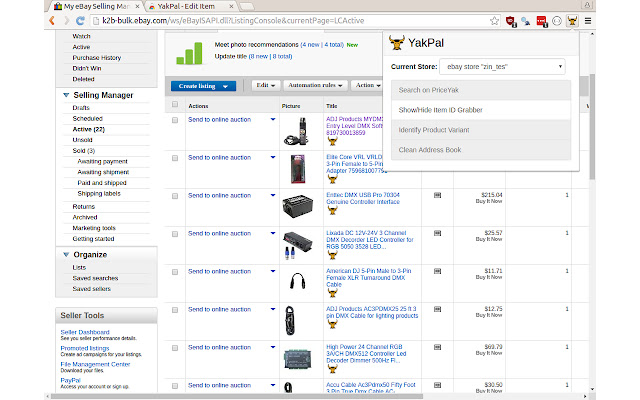640x400 pixels.
Task: Open the Action dropdown menu
Action: (x=368, y=85)
